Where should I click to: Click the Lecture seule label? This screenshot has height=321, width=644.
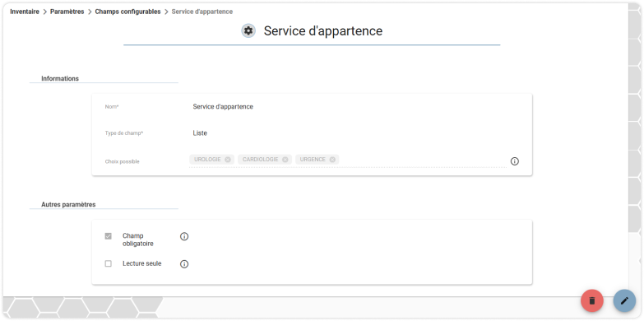point(142,264)
